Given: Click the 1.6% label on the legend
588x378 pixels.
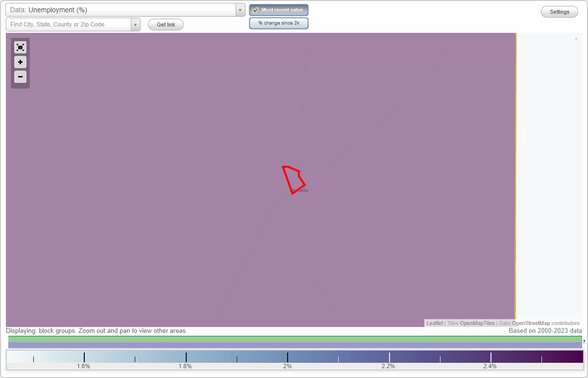Looking at the screenshot, I should 83,366.
